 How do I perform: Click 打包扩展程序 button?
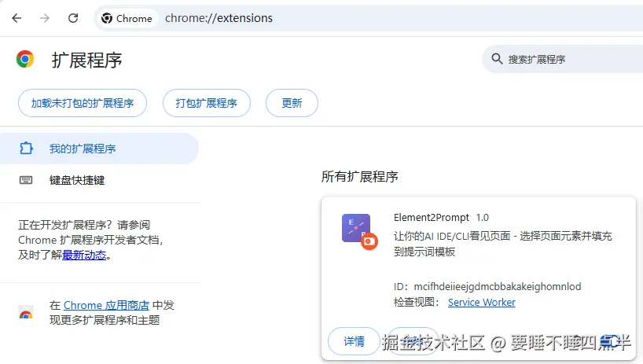coord(206,103)
